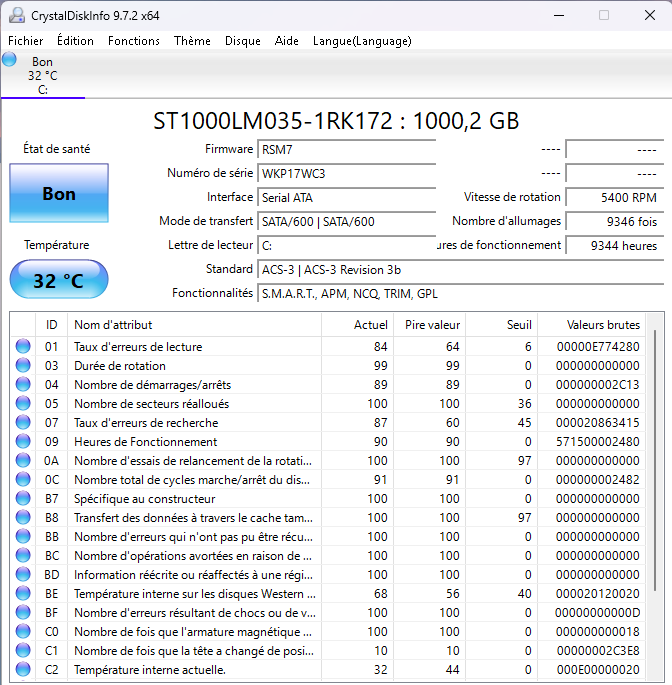
Task: Open the Langue(Language) menu
Action: tap(362, 41)
